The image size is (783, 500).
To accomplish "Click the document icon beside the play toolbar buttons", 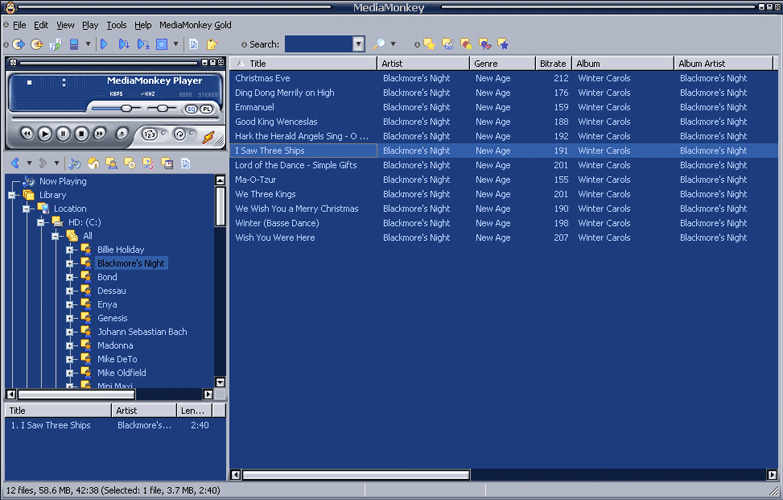I will pos(194,44).
